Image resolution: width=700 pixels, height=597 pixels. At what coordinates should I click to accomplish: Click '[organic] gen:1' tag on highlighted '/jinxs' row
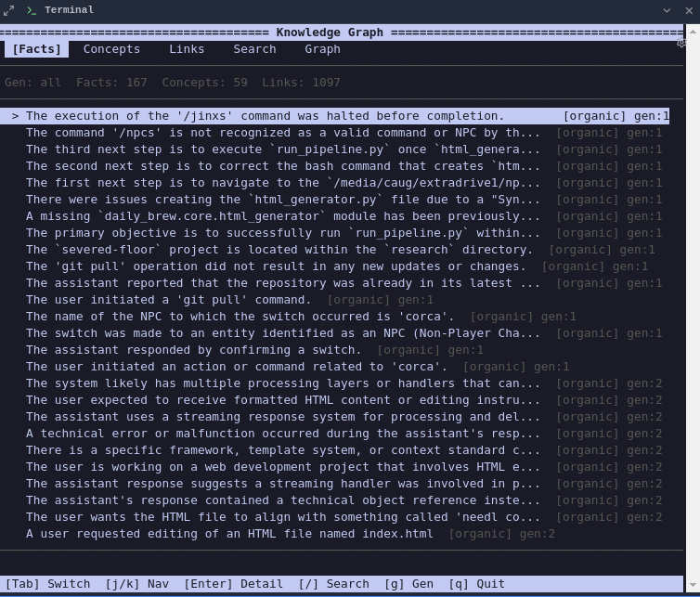tap(616, 116)
